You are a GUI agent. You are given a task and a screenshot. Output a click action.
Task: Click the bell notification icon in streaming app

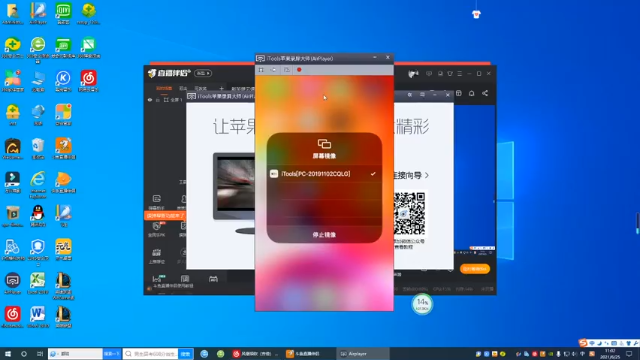pyautogui.click(x=471, y=93)
